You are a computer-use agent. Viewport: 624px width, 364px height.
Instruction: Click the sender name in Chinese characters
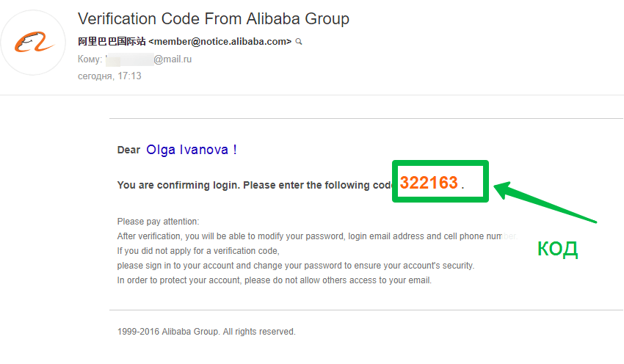coord(112,42)
